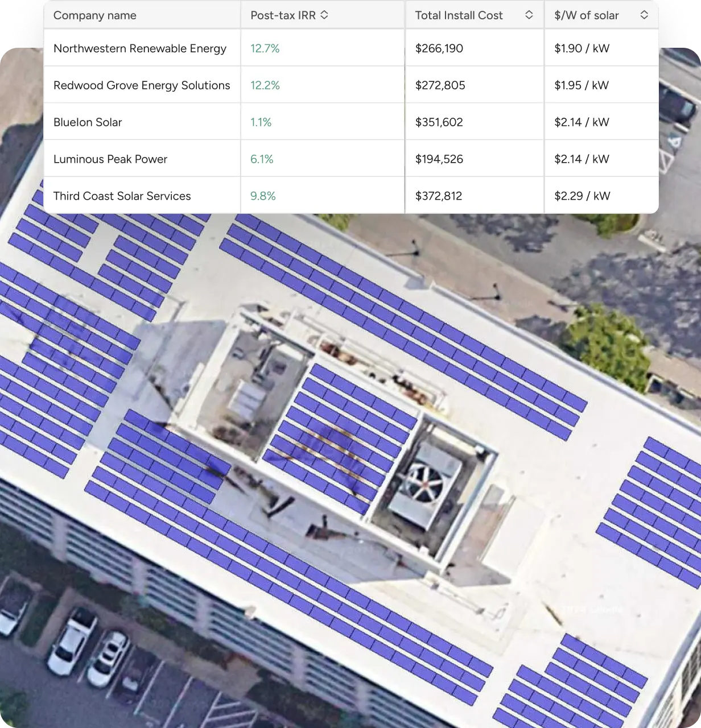This screenshot has width=701, height=728.
Task: Click Luminous Peak Power's $2.14 / kW value
Action: (582, 159)
